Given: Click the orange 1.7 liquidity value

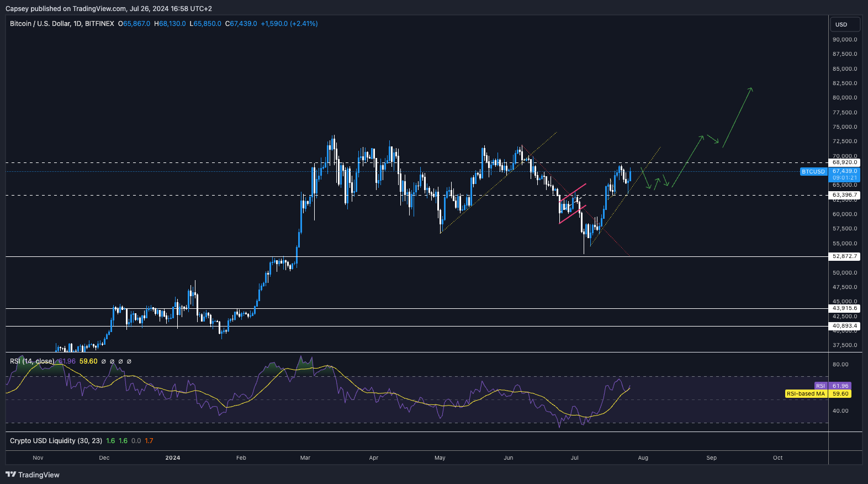Looking at the screenshot, I should [149, 441].
